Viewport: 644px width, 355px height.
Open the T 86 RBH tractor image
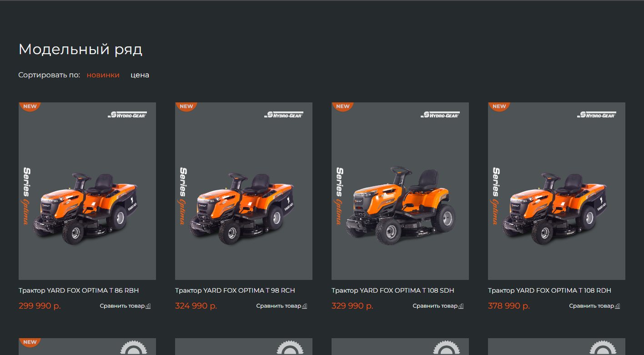(x=87, y=191)
